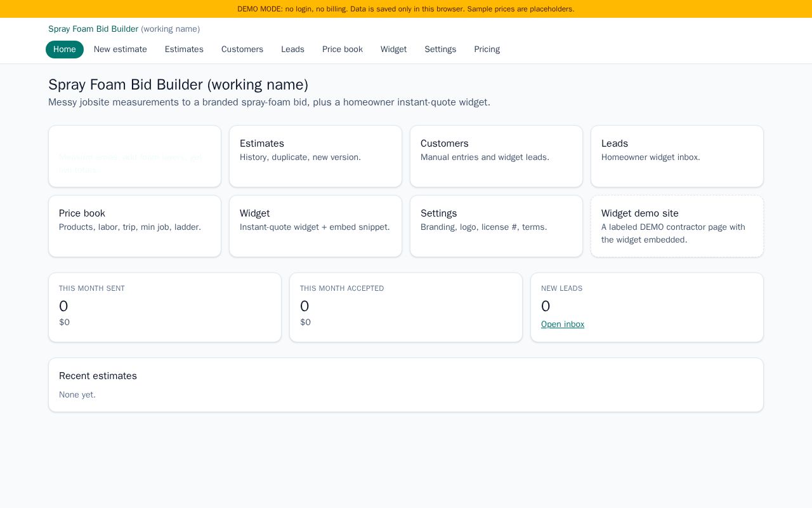Open the Customers card for manual entries
The height and width of the screenshot is (508, 812).
point(496,156)
